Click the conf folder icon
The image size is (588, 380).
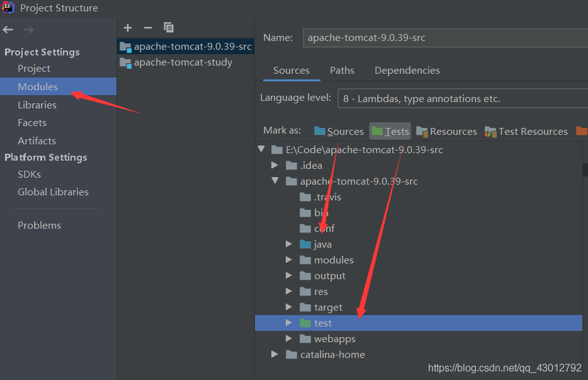point(305,228)
